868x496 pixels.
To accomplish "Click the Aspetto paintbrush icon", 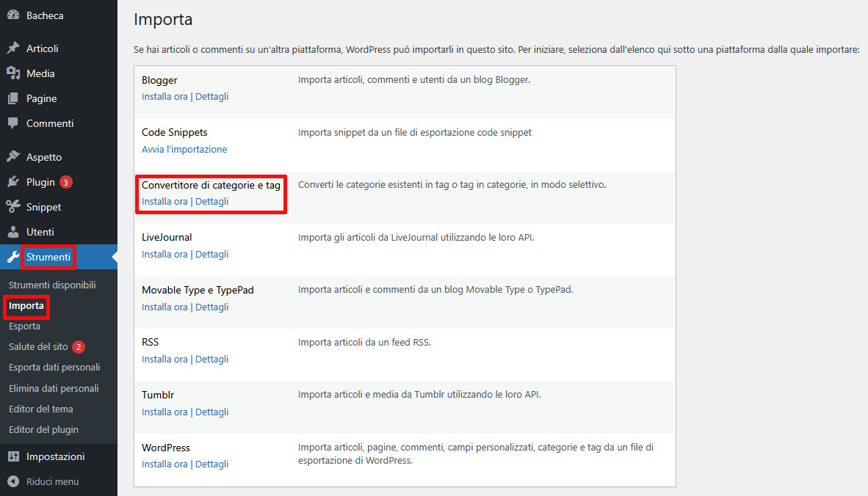I will coord(13,156).
